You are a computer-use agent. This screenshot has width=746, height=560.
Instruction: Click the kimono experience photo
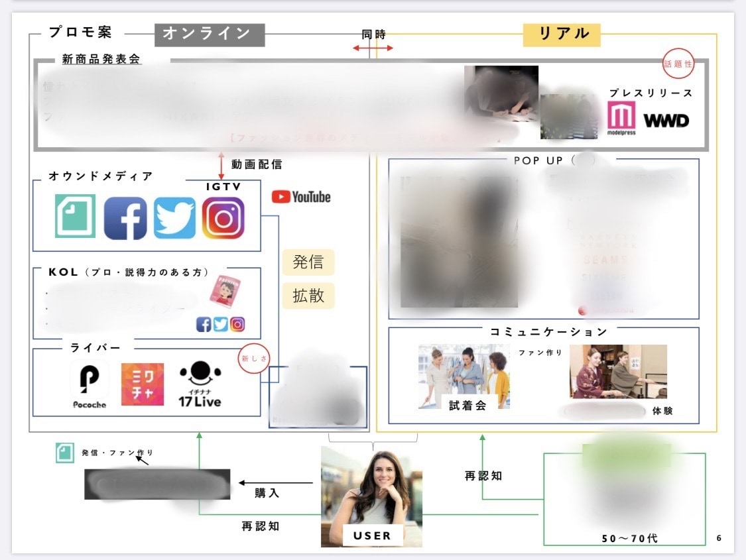(x=618, y=371)
